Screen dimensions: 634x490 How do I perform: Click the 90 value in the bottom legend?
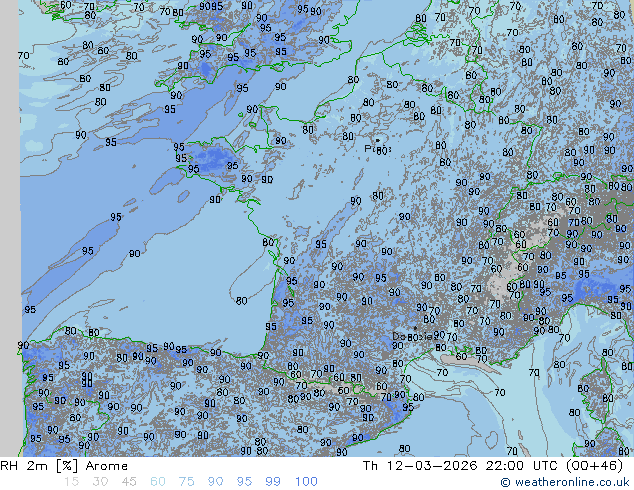(x=215, y=482)
